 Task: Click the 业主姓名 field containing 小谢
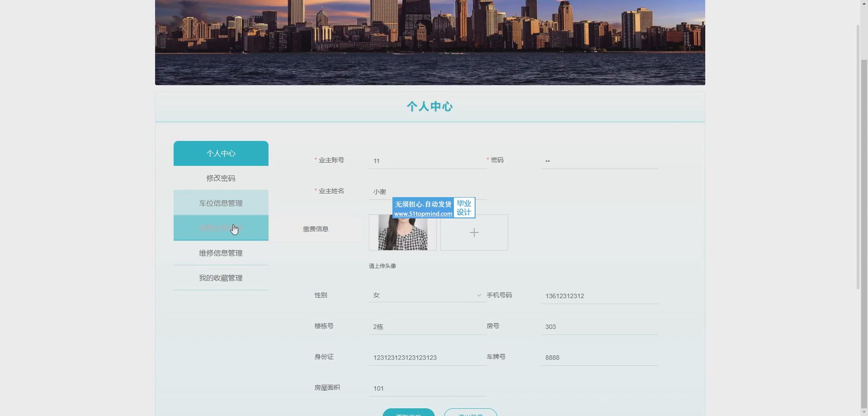[427, 192]
